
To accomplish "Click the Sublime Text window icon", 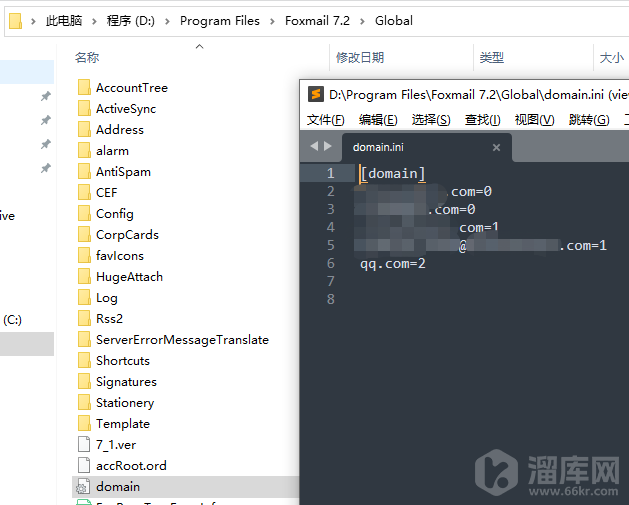I will click(316, 94).
